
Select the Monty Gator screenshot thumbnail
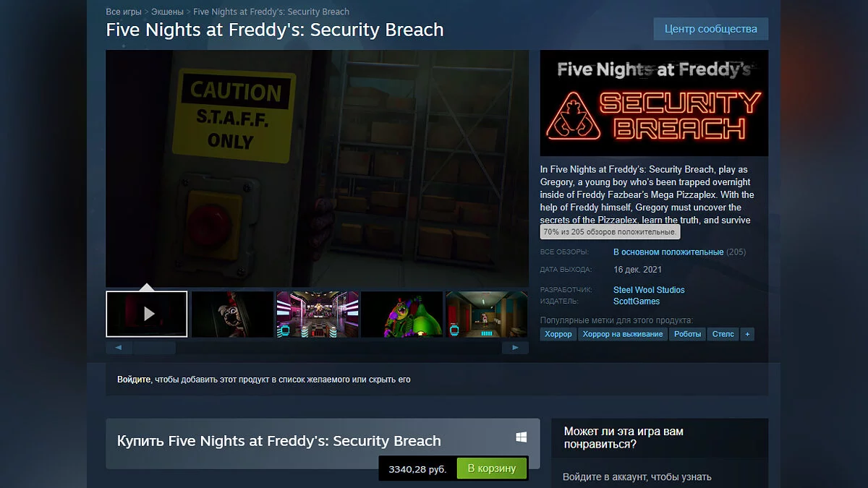tap(402, 314)
